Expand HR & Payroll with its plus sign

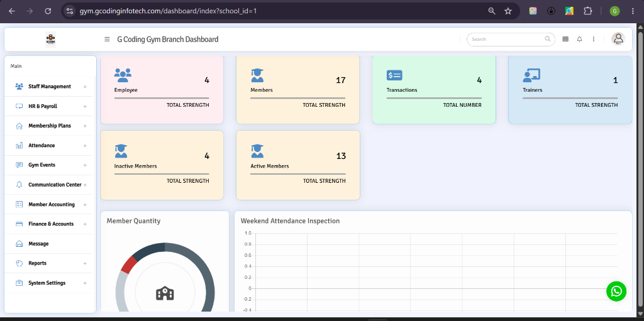85,106
